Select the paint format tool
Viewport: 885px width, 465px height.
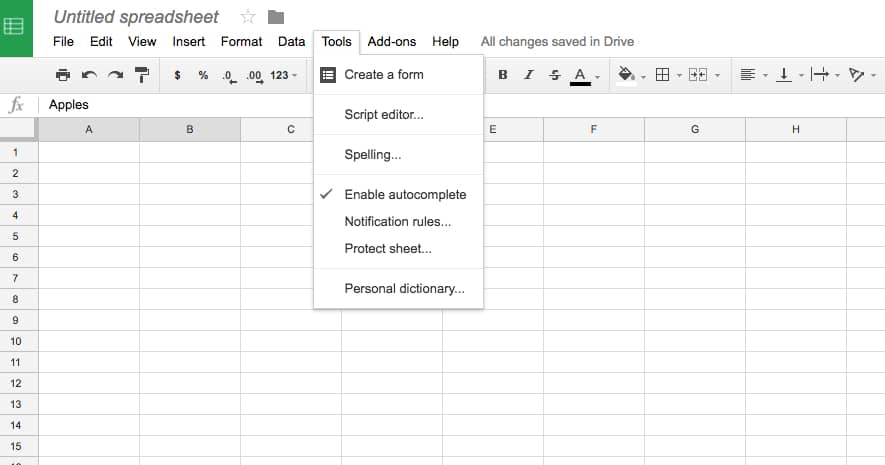pos(141,75)
